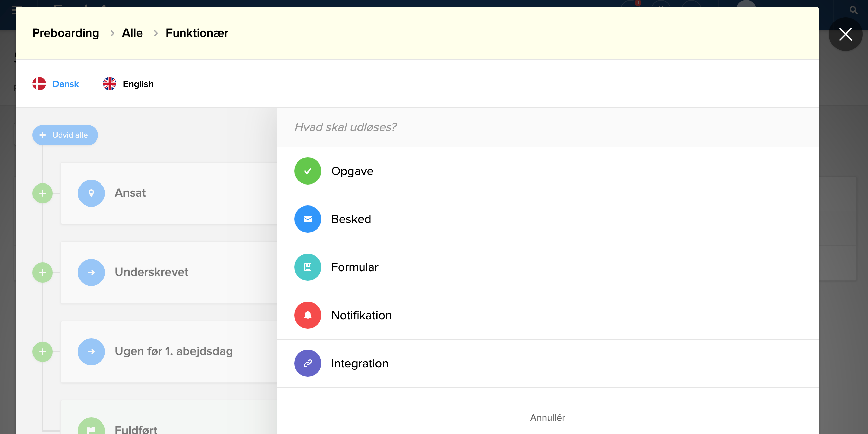The height and width of the screenshot is (434, 868).
Task: Expand all steps with Udvid alle
Action: pos(65,135)
